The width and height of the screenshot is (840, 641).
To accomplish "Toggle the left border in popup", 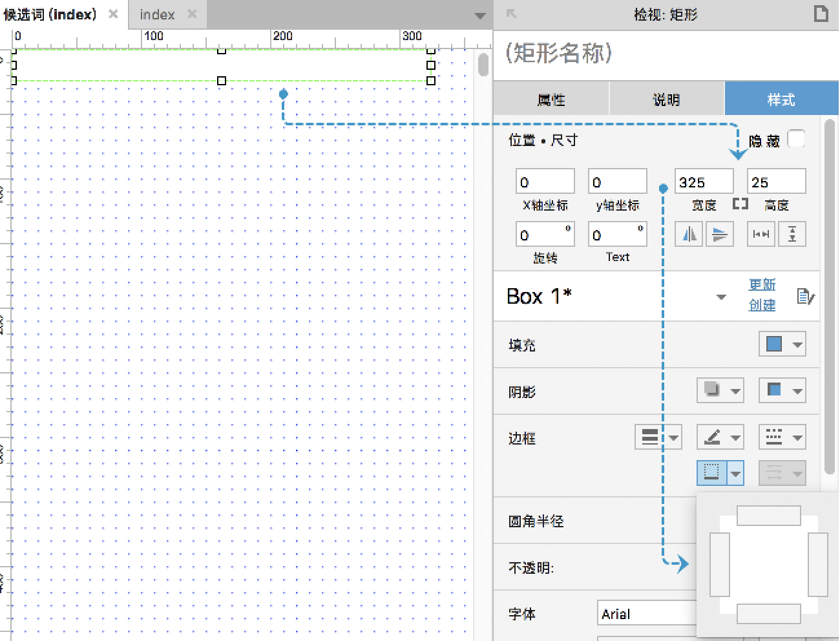I will (720, 564).
